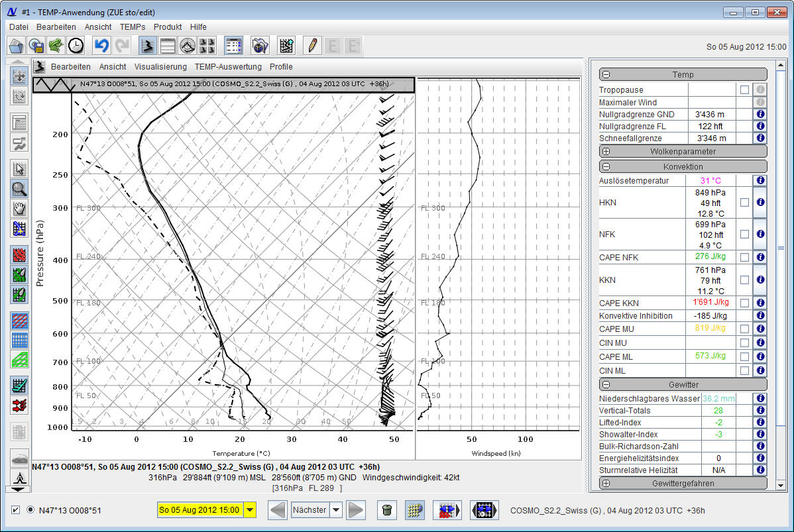Viewport: 794px width, 532px height.
Task: Click the next time step arrow button
Action: [x=356, y=510]
